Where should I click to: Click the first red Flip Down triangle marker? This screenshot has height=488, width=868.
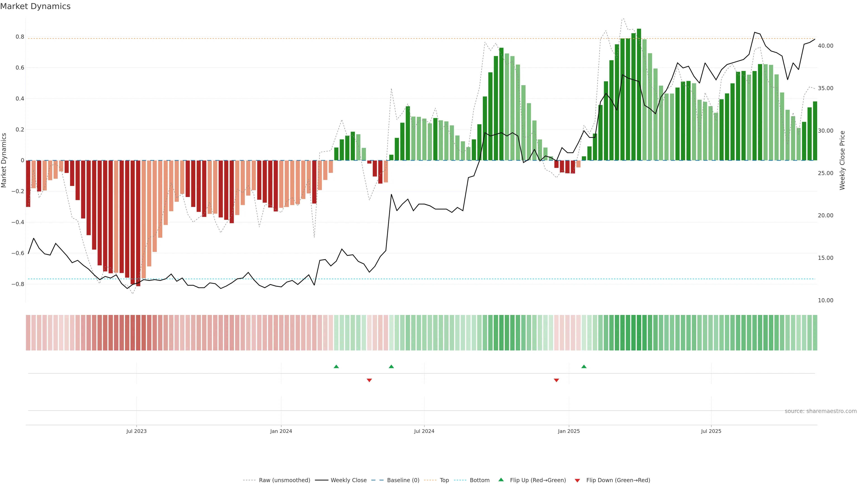point(369,380)
